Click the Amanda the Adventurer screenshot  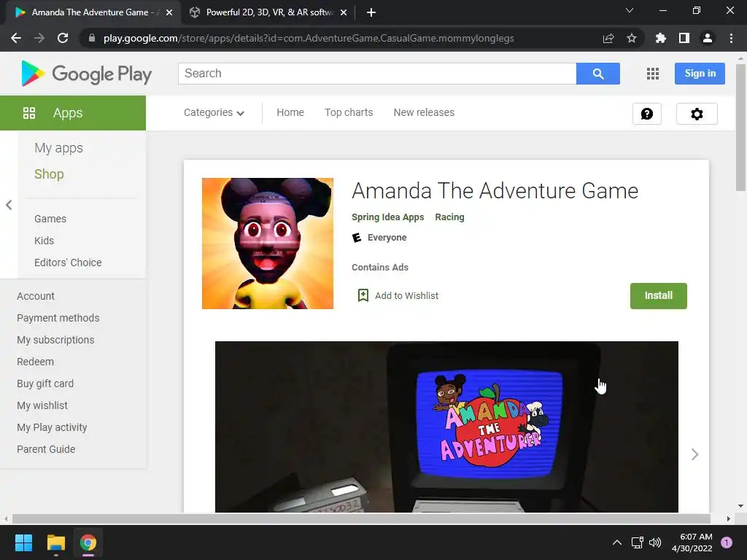[x=446, y=427]
